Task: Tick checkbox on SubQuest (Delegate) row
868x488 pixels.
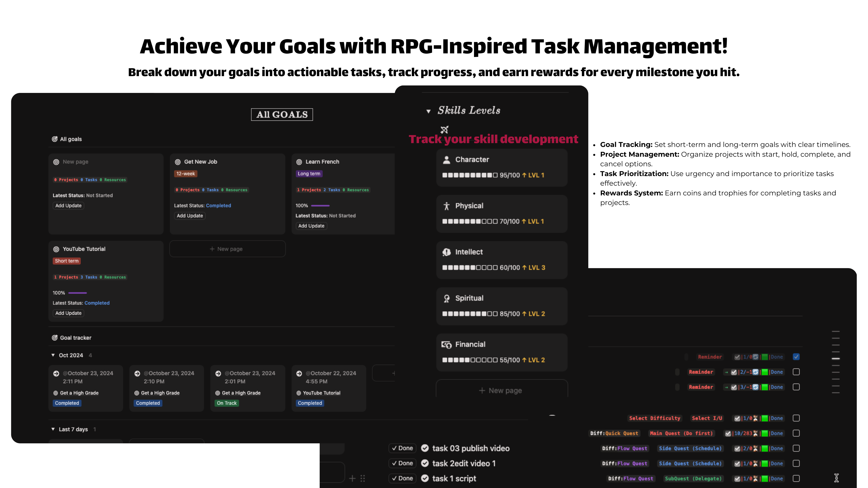Action: [x=796, y=478]
